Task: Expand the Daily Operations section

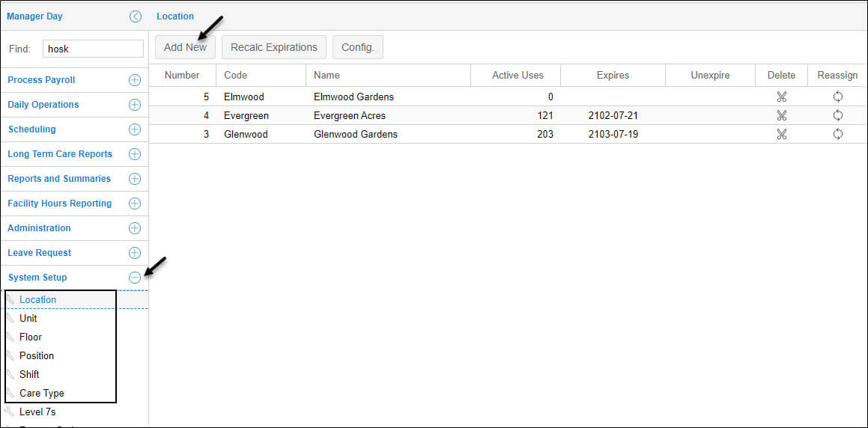Action: pyautogui.click(x=135, y=105)
